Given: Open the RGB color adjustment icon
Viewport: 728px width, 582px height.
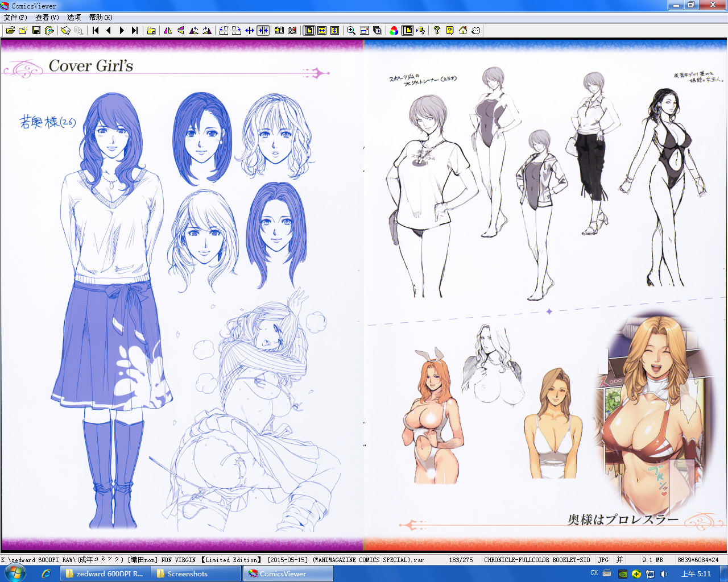Looking at the screenshot, I should [394, 31].
